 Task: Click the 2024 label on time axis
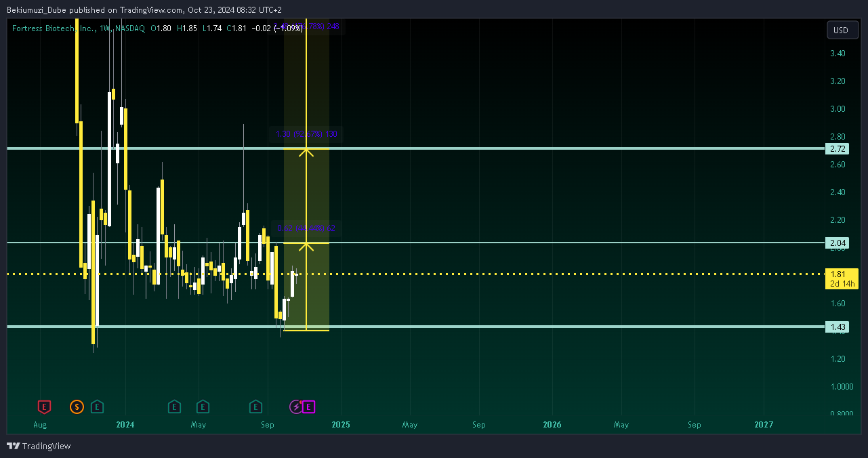(125, 425)
